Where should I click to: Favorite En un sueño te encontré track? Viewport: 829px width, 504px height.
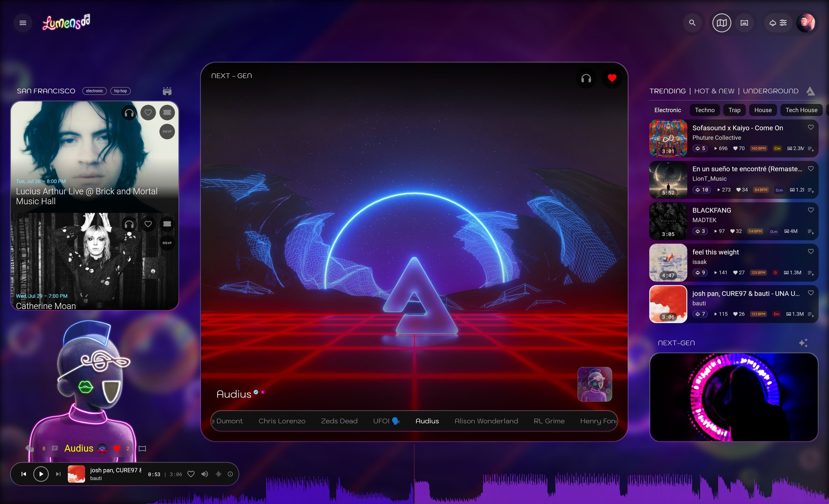811,169
